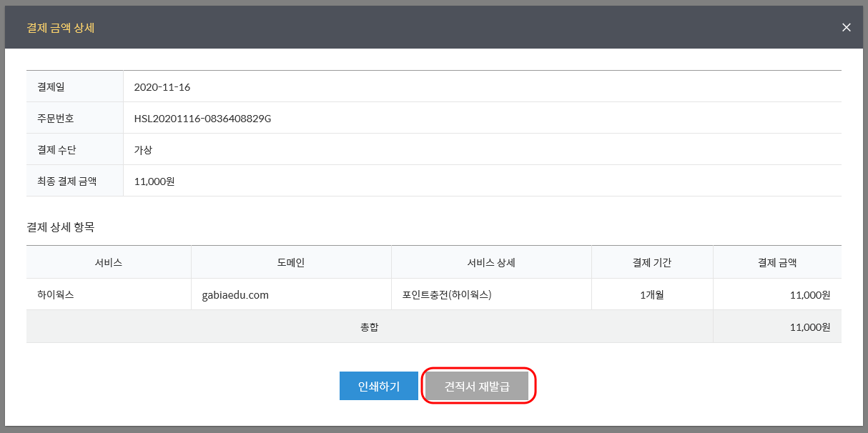Click the 최종 결제 금액 value 11,000원
Image resolution: width=868 pixels, height=433 pixels.
point(154,181)
